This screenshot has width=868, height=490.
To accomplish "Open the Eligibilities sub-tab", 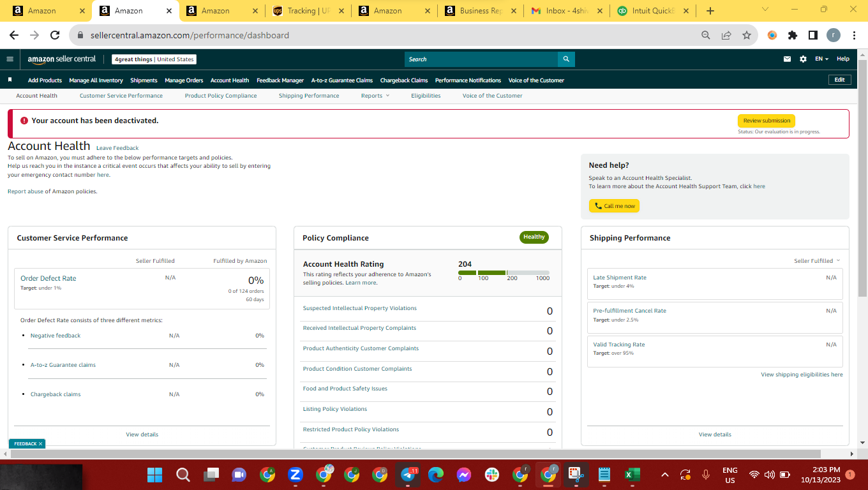I will [x=426, y=96].
